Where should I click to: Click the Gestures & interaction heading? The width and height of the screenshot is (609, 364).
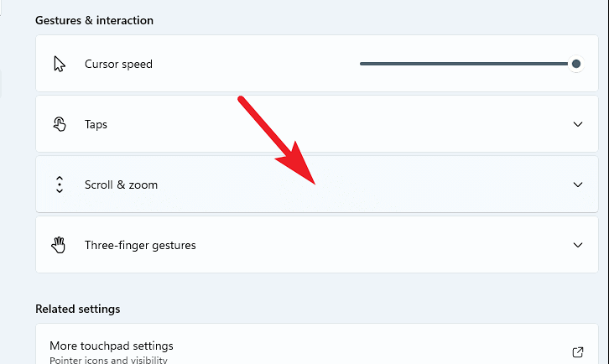(95, 20)
